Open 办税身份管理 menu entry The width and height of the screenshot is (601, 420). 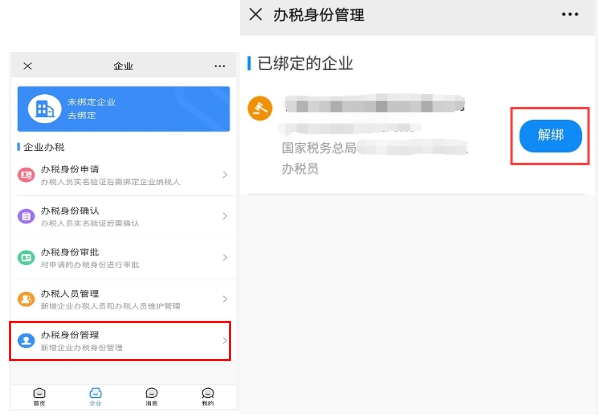click(x=120, y=341)
